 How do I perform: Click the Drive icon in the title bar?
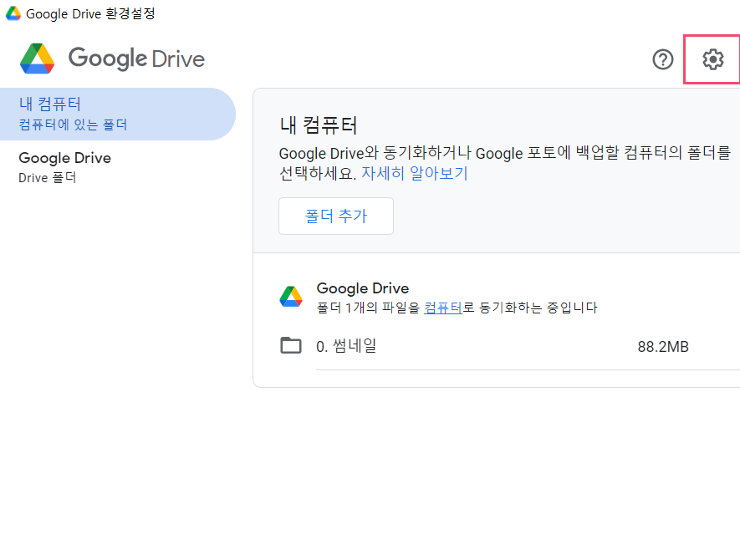[x=13, y=13]
